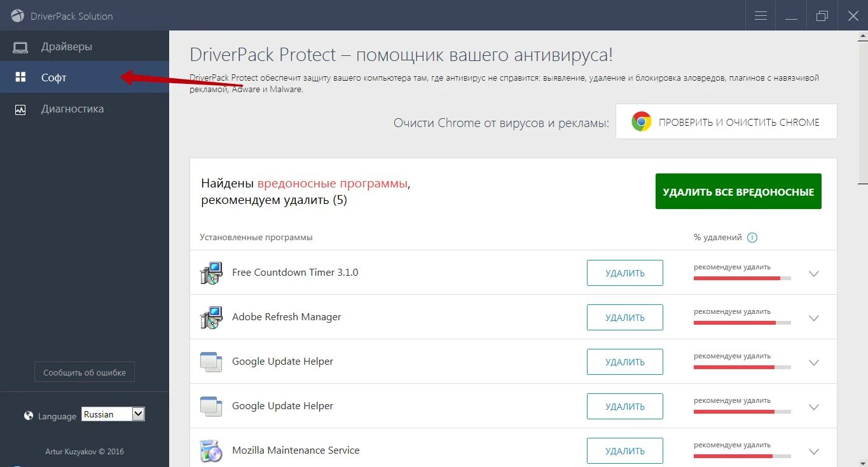The width and height of the screenshot is (868, 467).
Task: Click Удалить for first Google Update Helper
Action: pyautogui.click(x=625, y=362)
